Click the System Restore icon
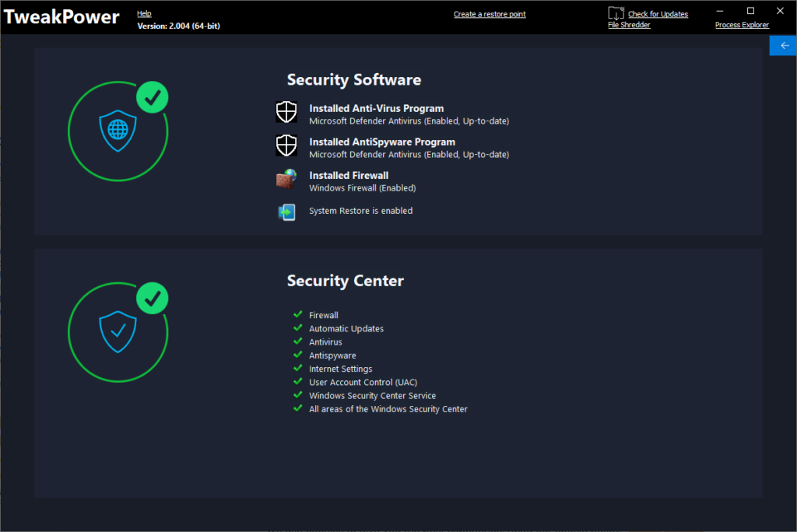This screenshot has height=532, width=797. [286, 212]
